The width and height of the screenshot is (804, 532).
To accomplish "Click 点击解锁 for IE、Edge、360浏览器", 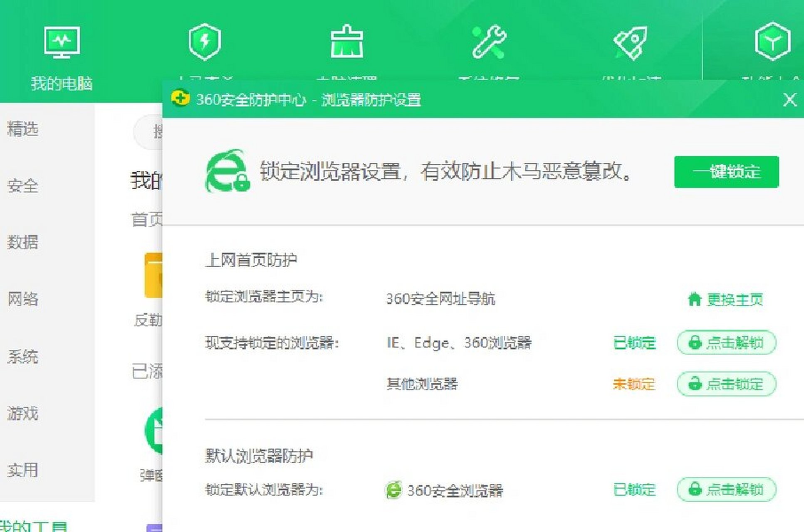I will click(x=726, y=342).
